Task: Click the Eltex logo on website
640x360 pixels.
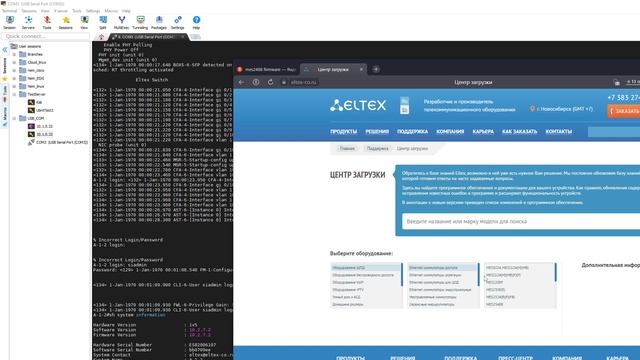Action: click(358, 105)
